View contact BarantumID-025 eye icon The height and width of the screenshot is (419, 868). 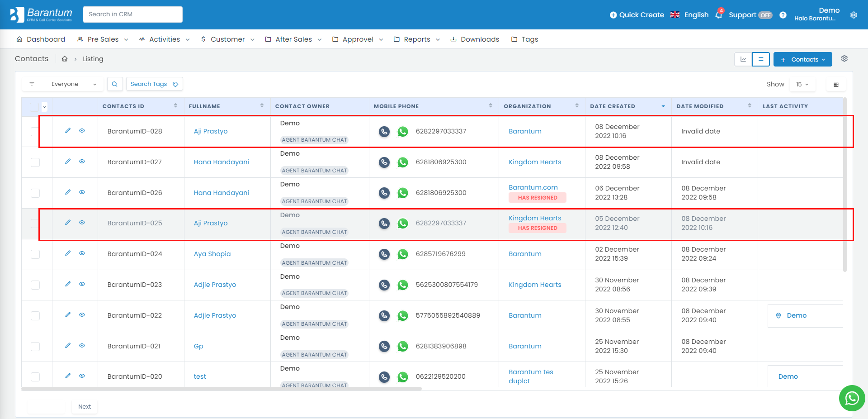[x=82, y=223]
